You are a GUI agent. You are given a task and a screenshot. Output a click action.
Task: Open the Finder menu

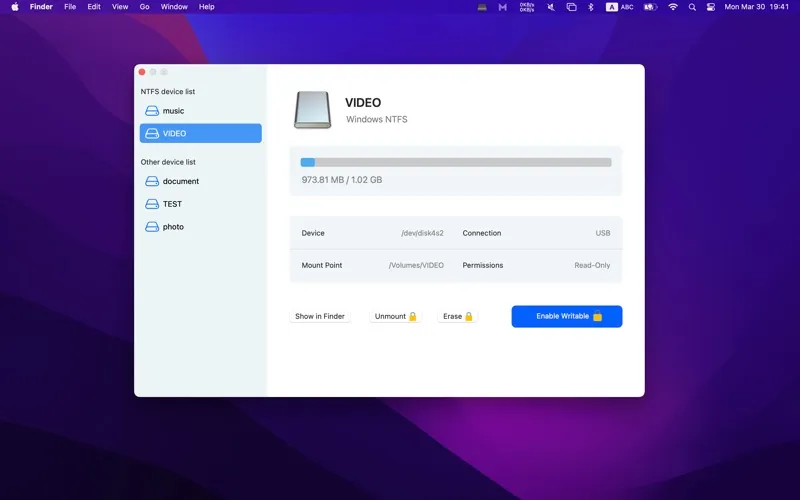click(x=41, y=7)
